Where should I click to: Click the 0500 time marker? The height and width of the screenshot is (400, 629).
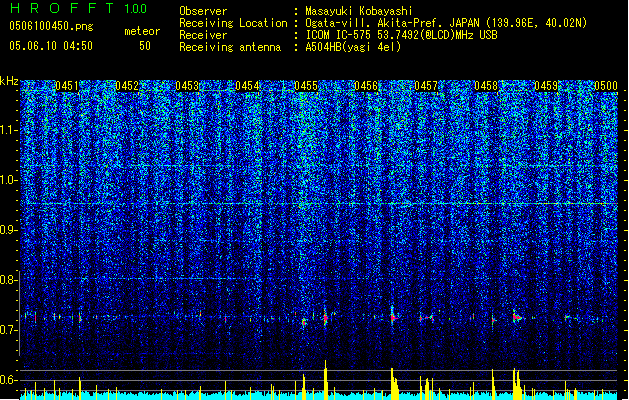click(x=606, y=86)
